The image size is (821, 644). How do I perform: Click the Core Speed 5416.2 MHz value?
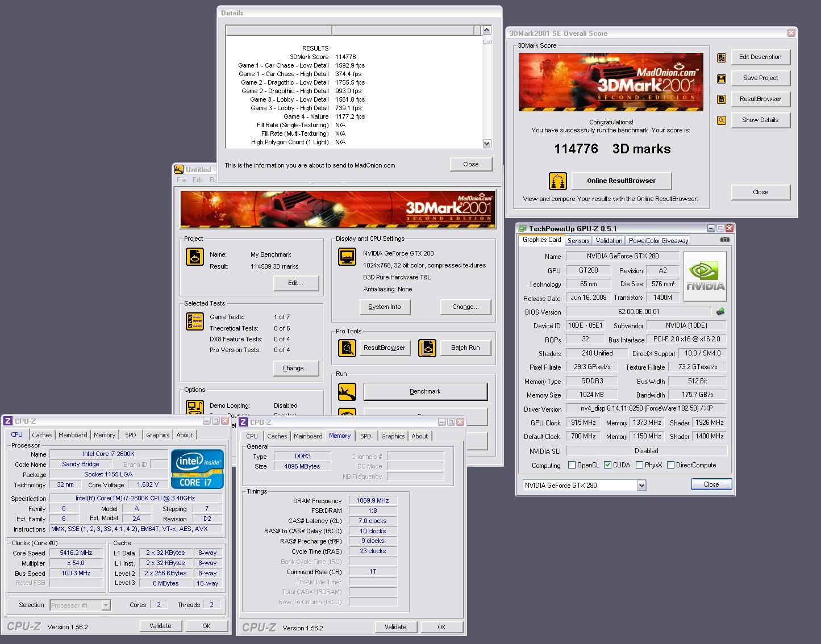76,553
